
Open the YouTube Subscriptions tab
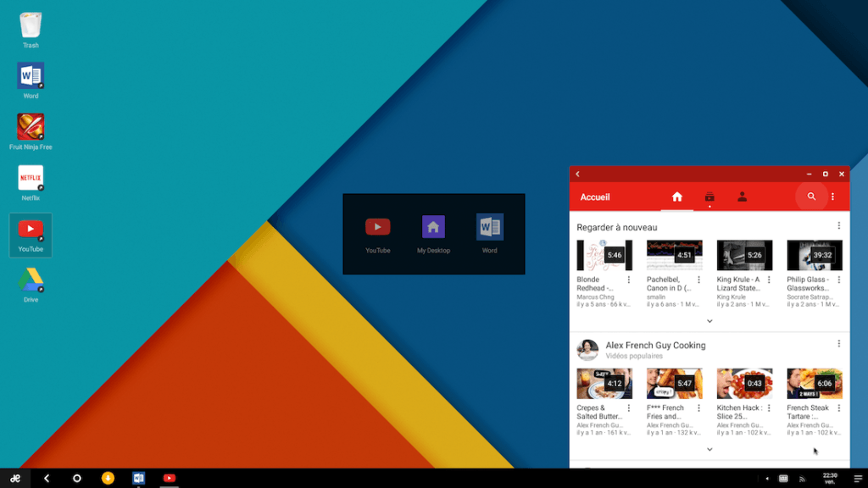pos(709,197)
